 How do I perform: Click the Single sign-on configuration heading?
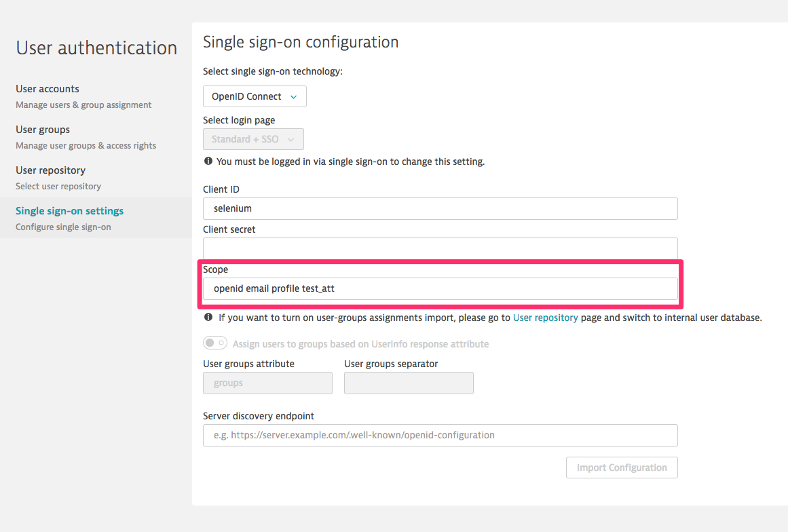(301, 42)
